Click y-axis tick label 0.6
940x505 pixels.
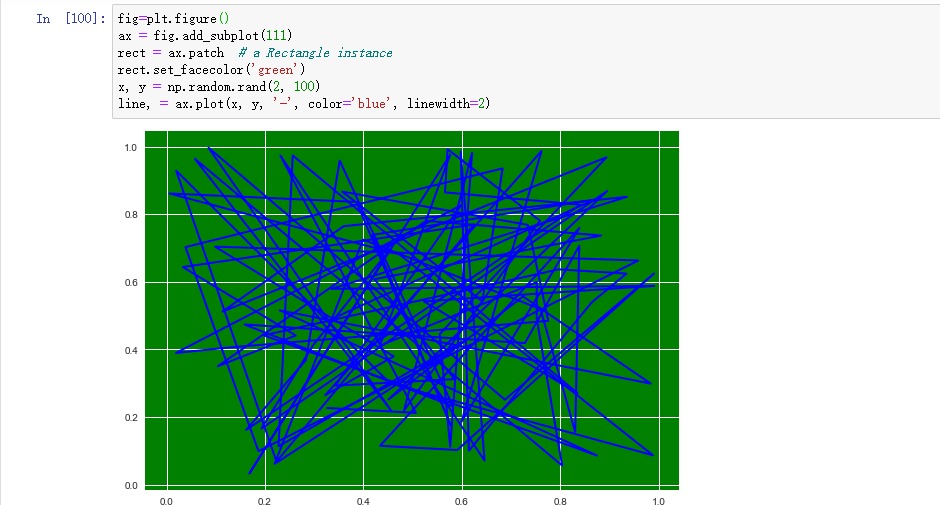131,282
